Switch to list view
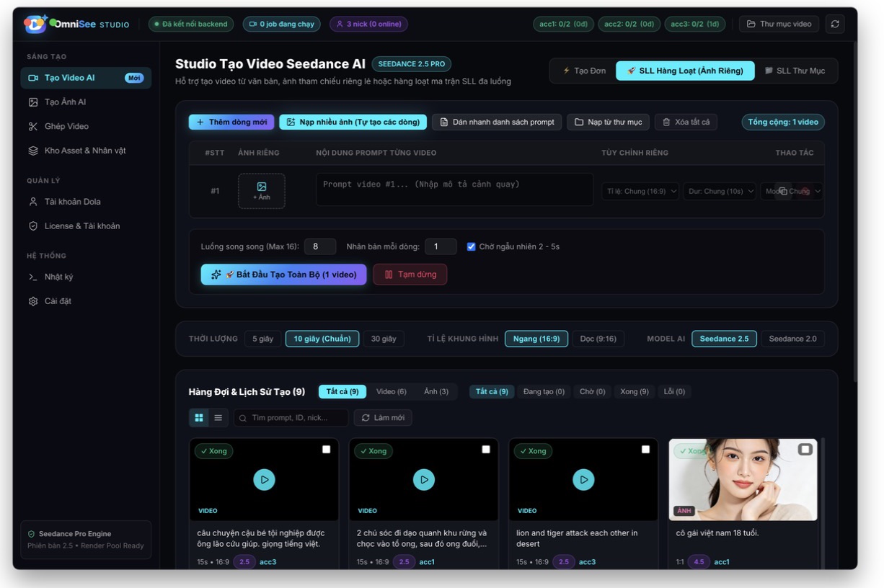Screen dimensions: 884x588 pyautogui.click(x=218, y=418)
